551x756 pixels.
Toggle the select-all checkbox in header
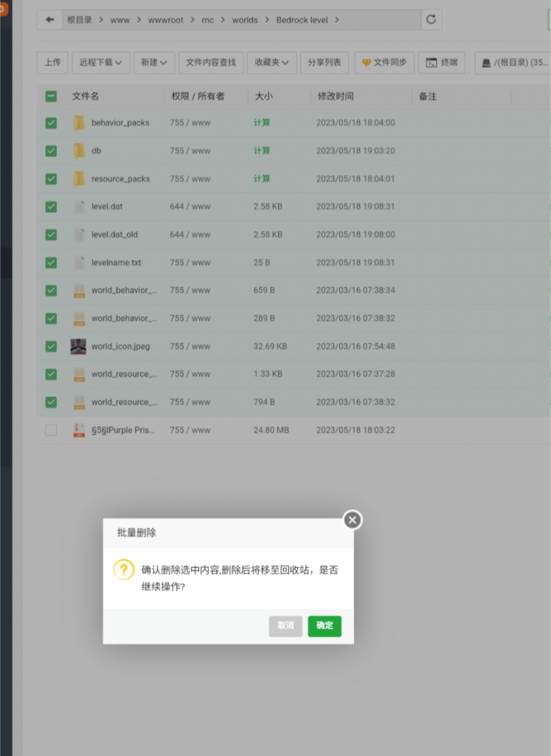(51, 96)
